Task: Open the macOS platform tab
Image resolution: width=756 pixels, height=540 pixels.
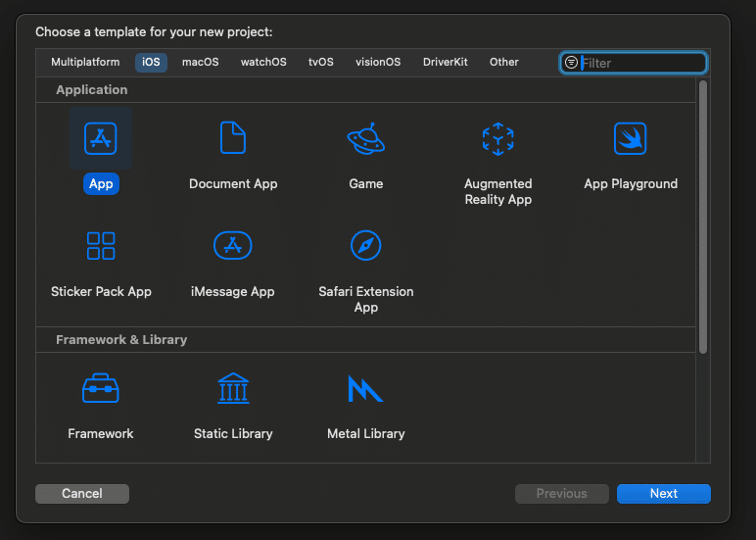Action: click(x=201, y=63)
